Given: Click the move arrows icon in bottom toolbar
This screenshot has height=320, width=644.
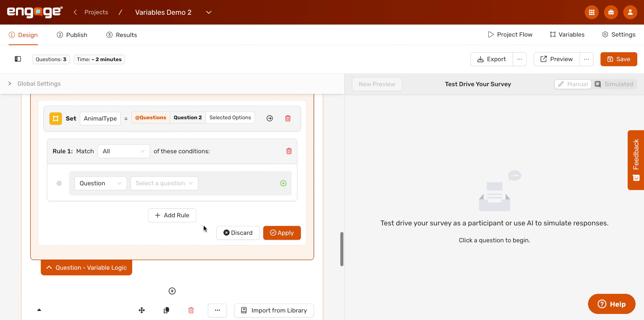Looking at the screenshot, I should pyautogui.click(x=142, y=310).
